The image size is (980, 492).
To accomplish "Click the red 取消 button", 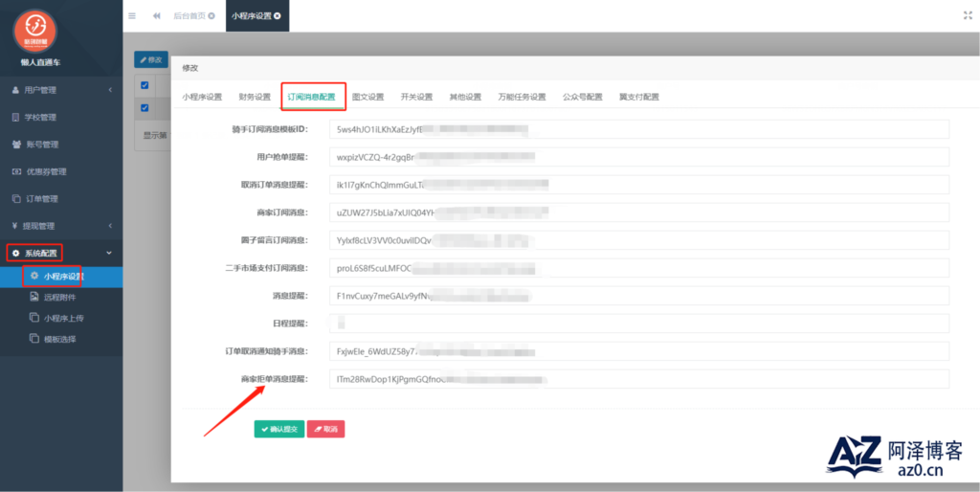I will coord(325,430).
